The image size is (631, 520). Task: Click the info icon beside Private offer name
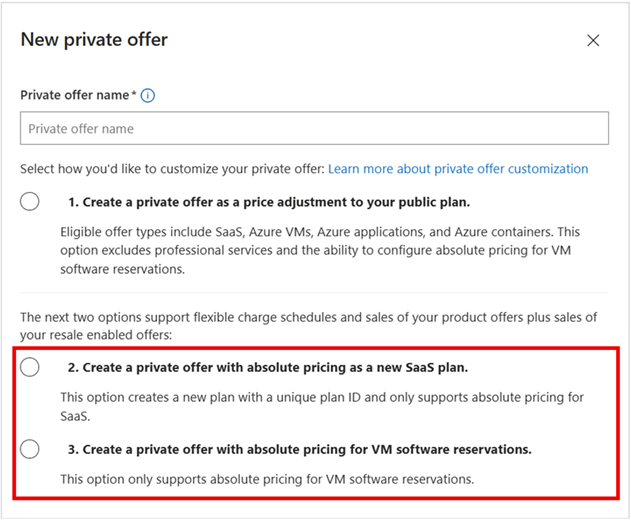pyautogui.click(x=148, y=96)
